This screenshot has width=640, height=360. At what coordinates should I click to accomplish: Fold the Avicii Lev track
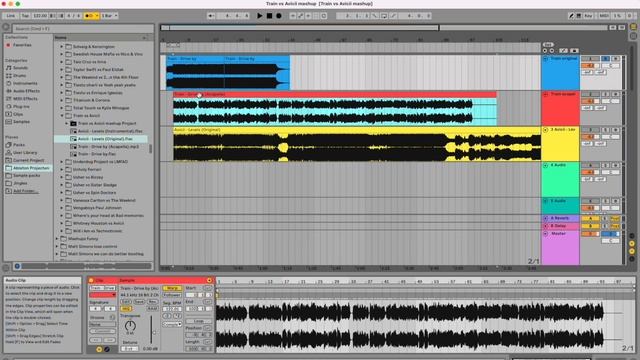click(x=545, y=130)
